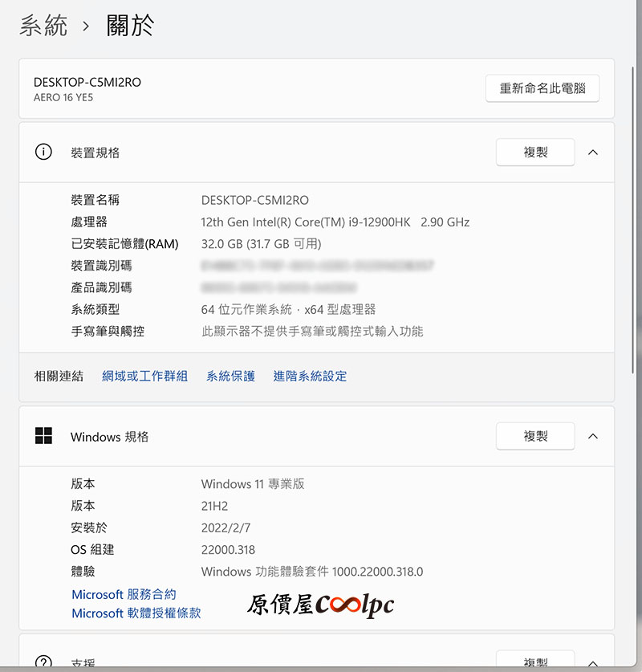Select the Windows 11 專業版 edition value
Image resolution: width=642 pixels, height=672 pixels.
coord(253,484)
